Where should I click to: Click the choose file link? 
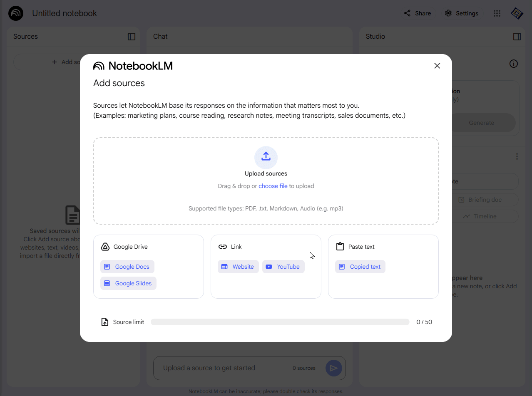[273, 186]
